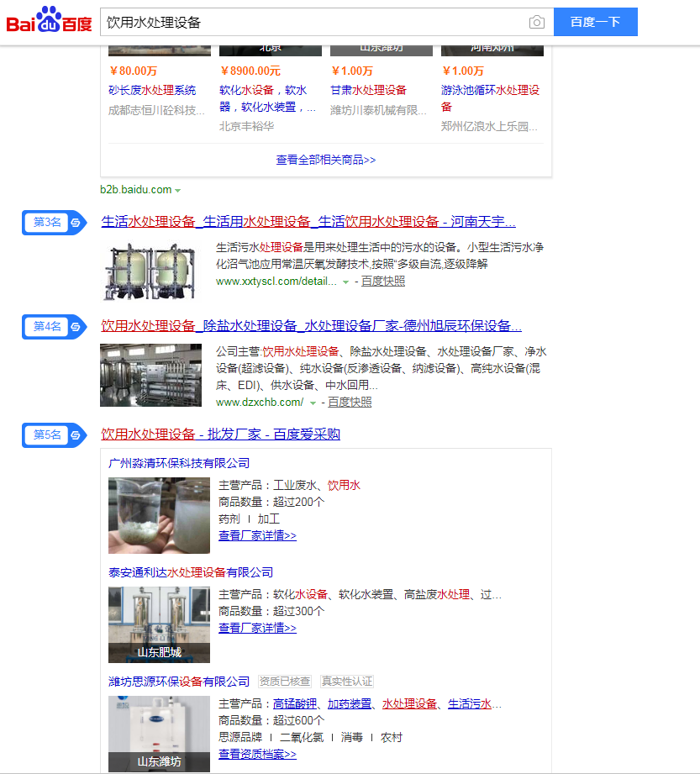700x774 pixels.
Task: Click the 第4名 rank badge
Action: [55, 327]
